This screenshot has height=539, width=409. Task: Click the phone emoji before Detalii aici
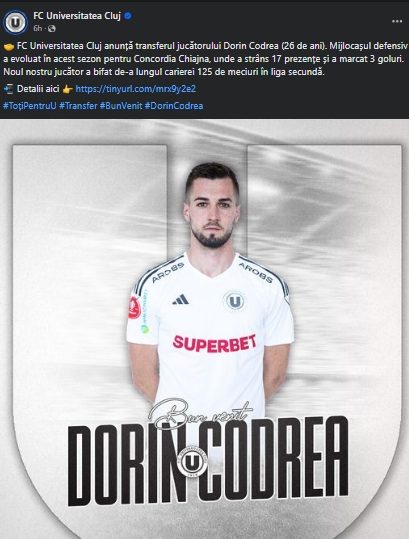pyautogui.click(x=9, y=89)
